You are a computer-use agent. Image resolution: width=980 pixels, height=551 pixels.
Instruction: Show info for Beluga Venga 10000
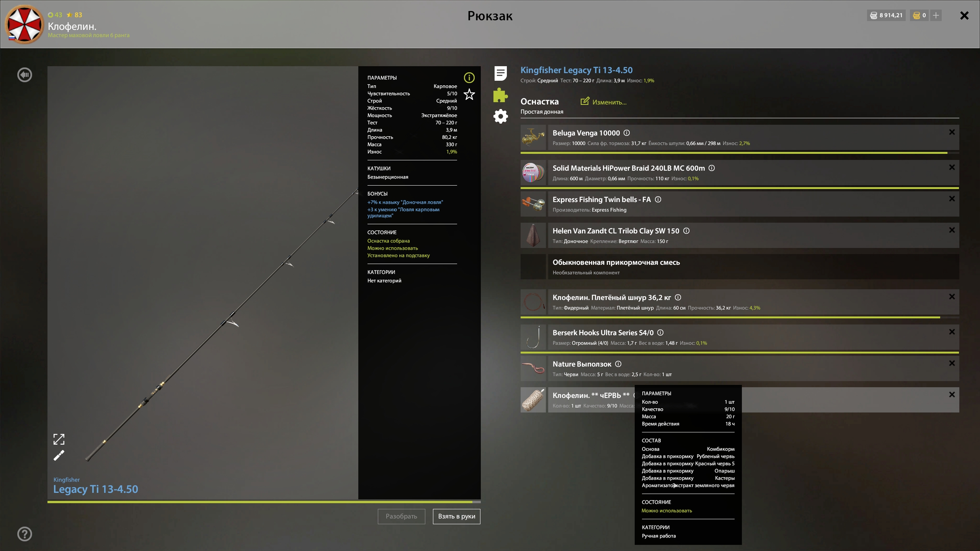click(627, 133)
